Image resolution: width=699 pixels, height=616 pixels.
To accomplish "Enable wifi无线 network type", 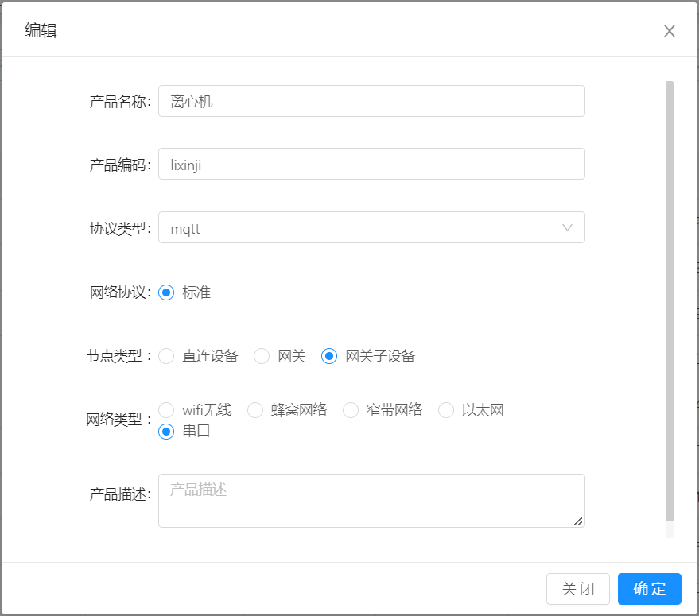I will tap(166, 409).
